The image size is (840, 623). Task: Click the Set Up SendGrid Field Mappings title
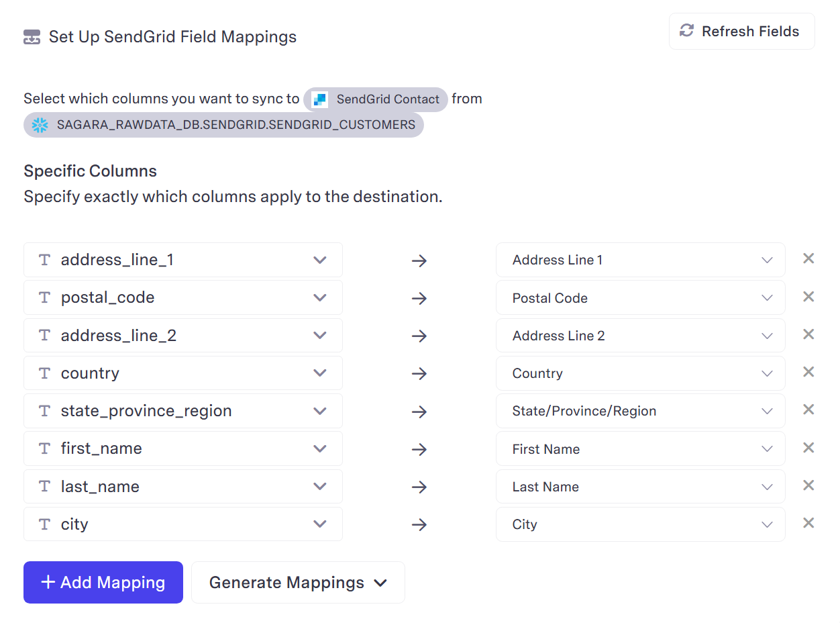[x=173, y=36]
